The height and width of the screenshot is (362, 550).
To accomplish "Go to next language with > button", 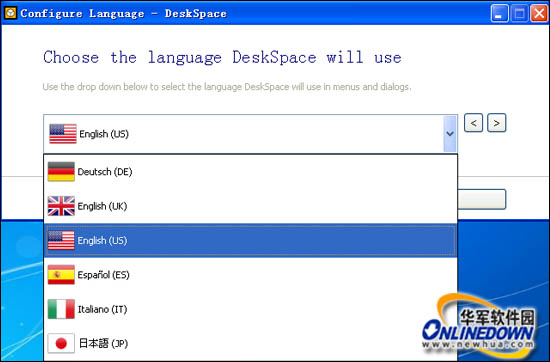I will [x=496, y=123].
